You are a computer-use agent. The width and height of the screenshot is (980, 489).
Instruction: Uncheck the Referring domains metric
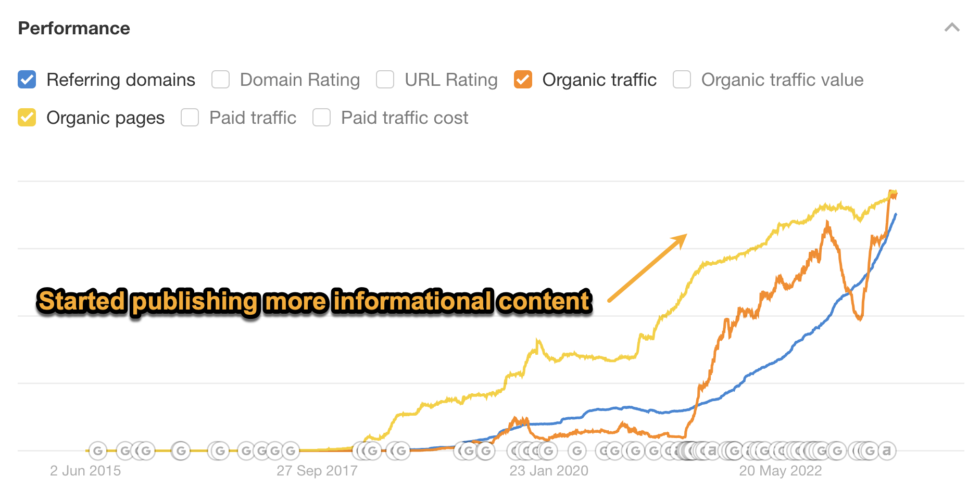point(26,80)
